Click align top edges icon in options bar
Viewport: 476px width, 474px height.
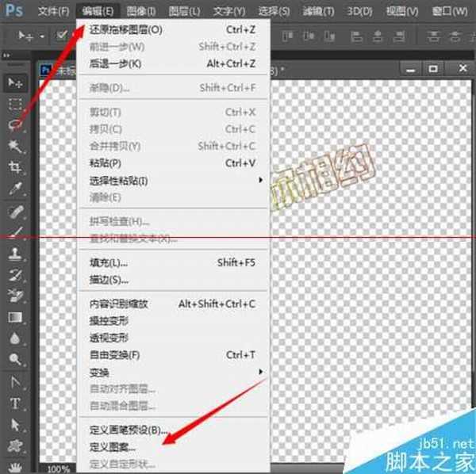pos(287,36)
